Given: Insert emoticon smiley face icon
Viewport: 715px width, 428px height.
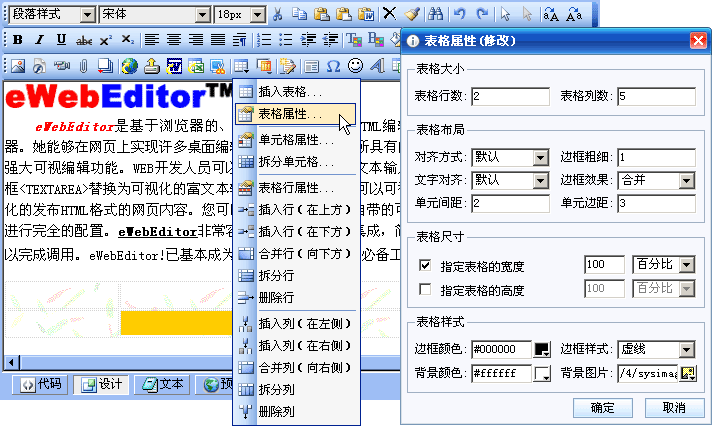Looking at the screenshot, I should click(356, 66).
